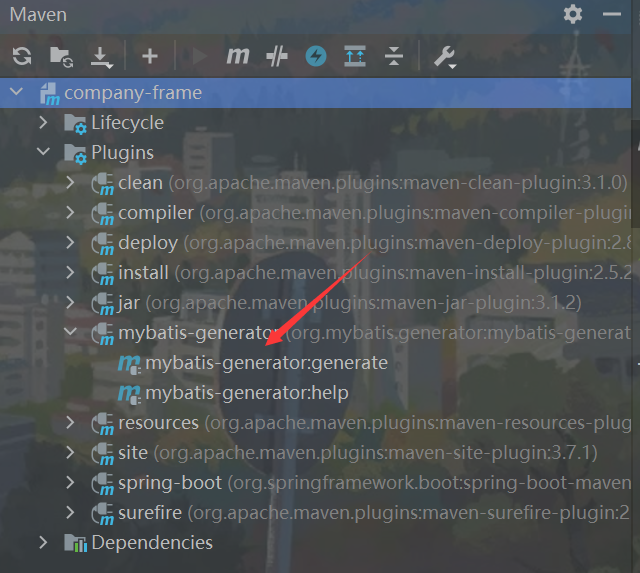Expand the clean plugin node
Image resolution: width=640 pixels, height=573 pixels.
70,182
